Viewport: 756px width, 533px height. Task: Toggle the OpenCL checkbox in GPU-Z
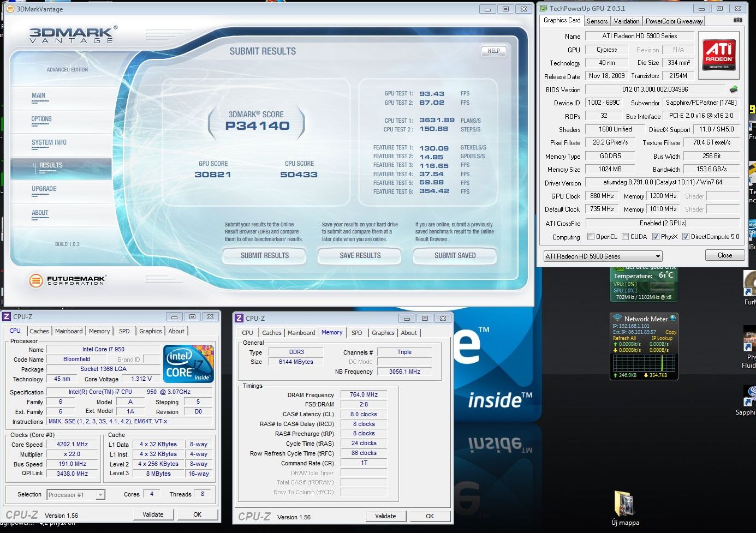click(x=591, y=237)
